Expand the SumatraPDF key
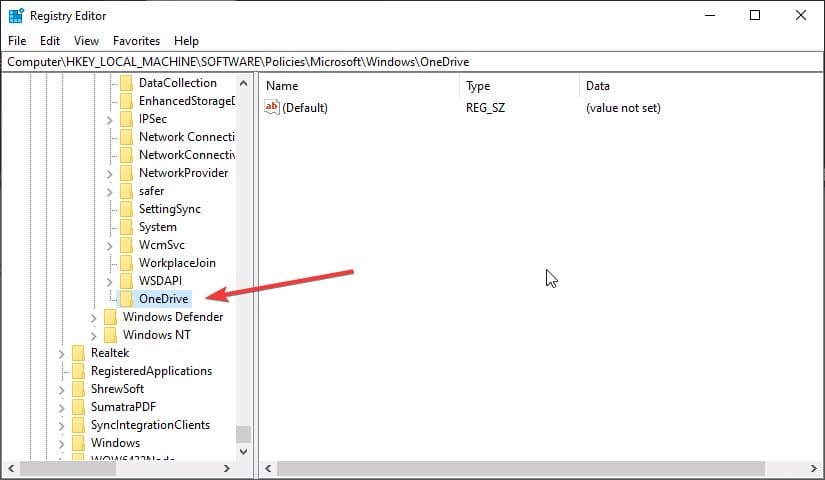Viewport: 825px width, 480px height. (x=62, y=408)
